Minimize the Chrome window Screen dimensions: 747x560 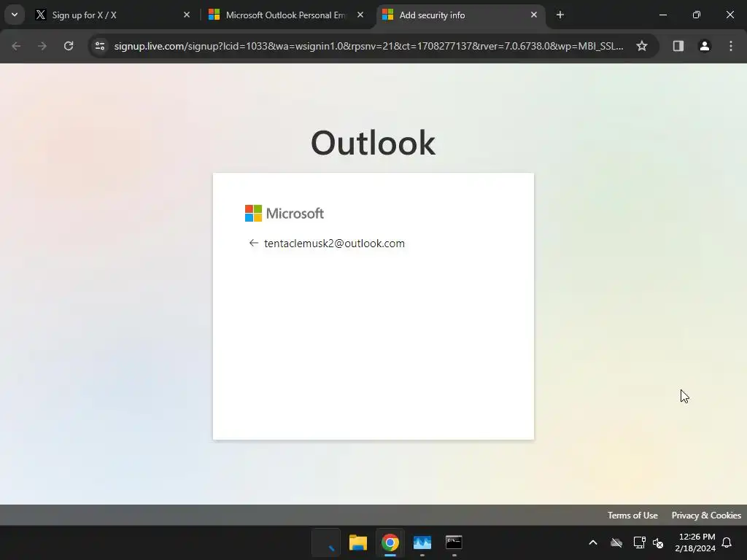(x=662, y=15)
